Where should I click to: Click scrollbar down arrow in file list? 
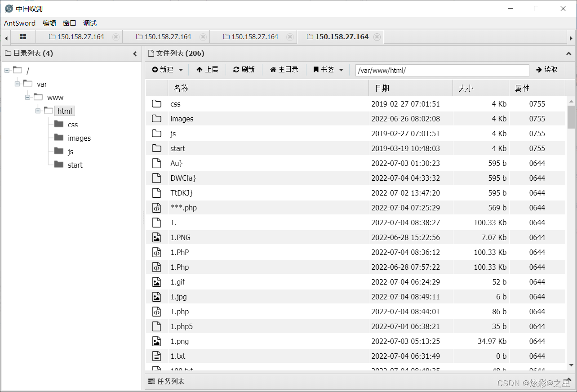coord(571,365)
